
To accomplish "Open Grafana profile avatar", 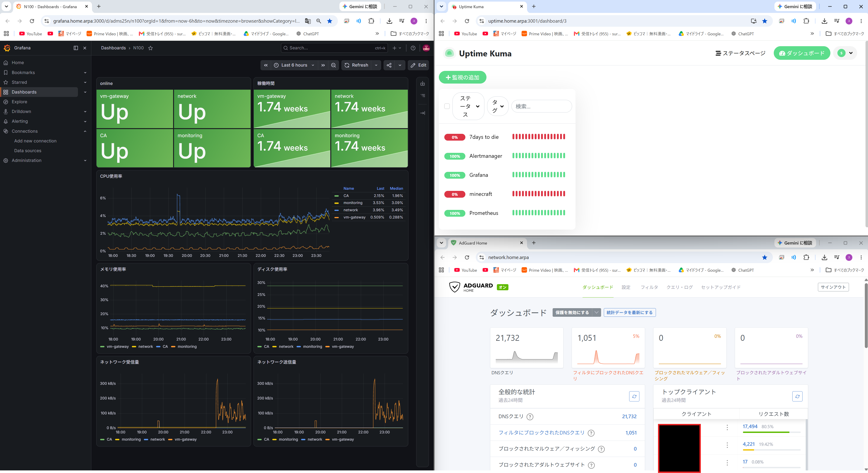I will click(x=426, y=48).
